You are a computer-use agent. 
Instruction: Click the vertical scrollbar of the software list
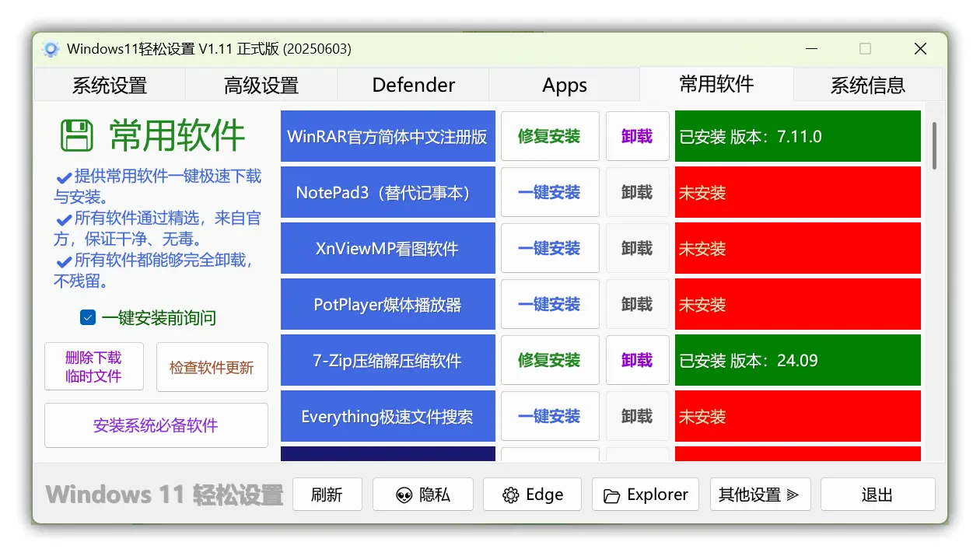point(934,145)
